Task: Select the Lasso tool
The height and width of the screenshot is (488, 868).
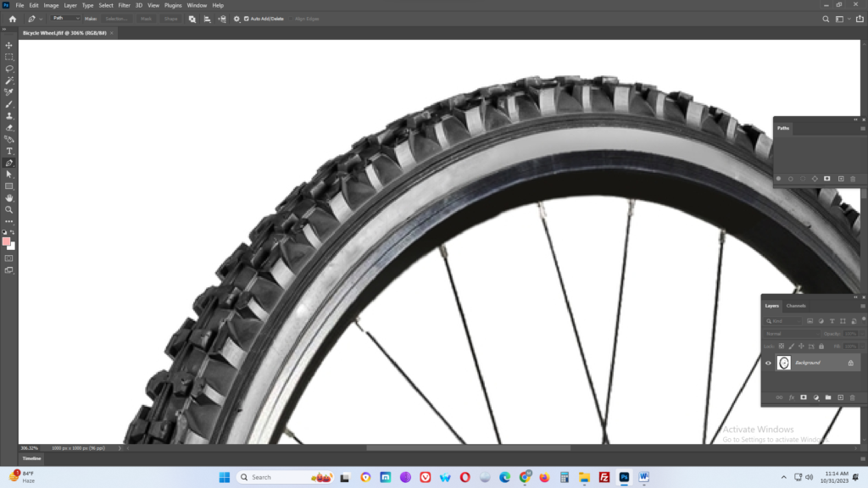Action: [x=8, y=69]
